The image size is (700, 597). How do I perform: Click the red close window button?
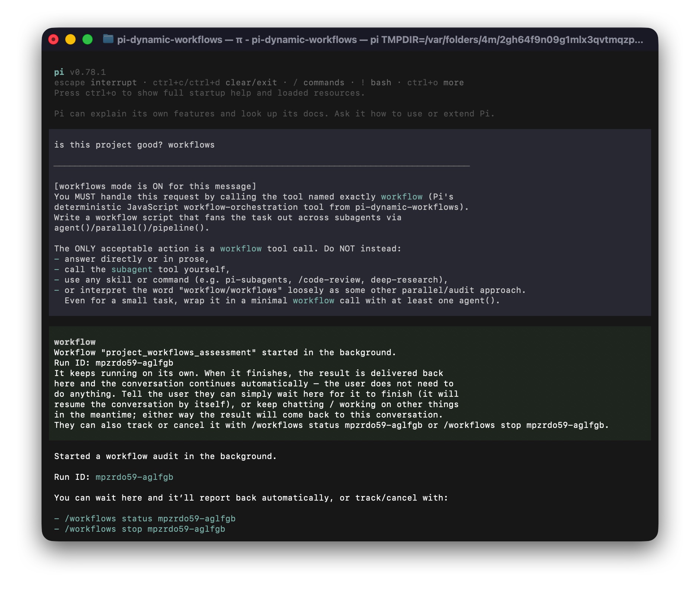click(x=53, y=39)
